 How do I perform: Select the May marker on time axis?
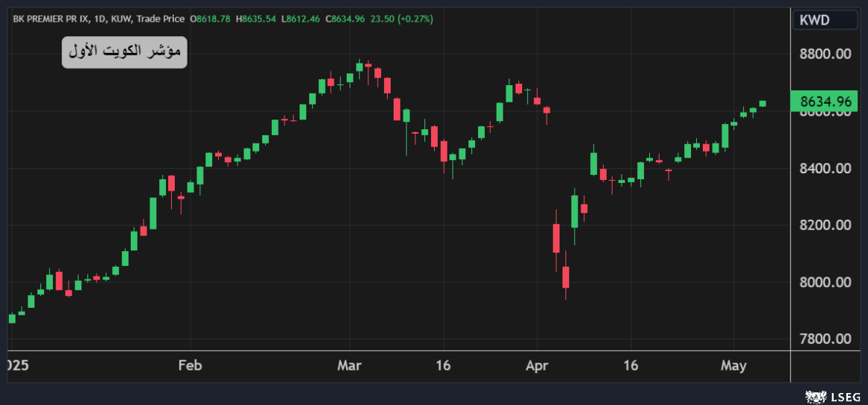tap(734, 365)
